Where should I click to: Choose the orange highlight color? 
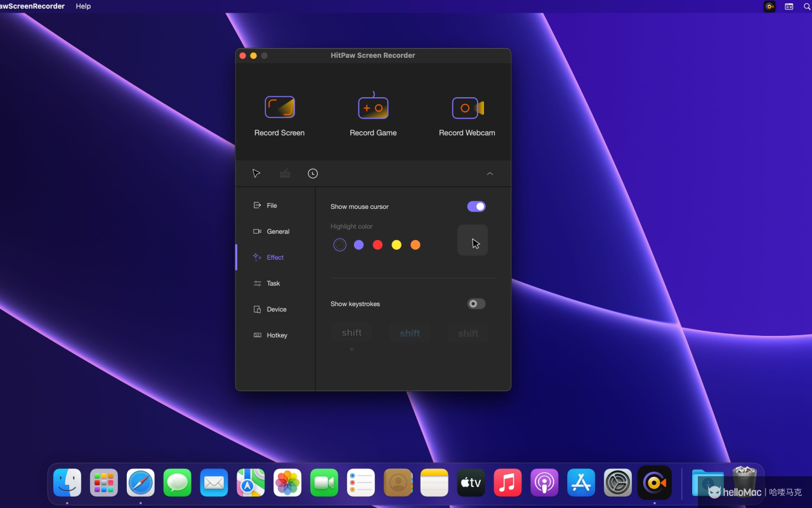pyautogui.click(x=416, y=244)
